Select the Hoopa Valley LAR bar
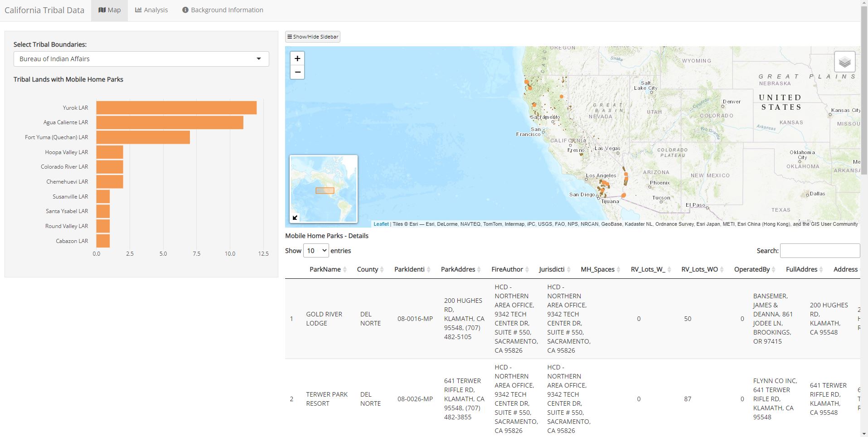The width and height of the screenshot is (868, 437). click(110, 152)
